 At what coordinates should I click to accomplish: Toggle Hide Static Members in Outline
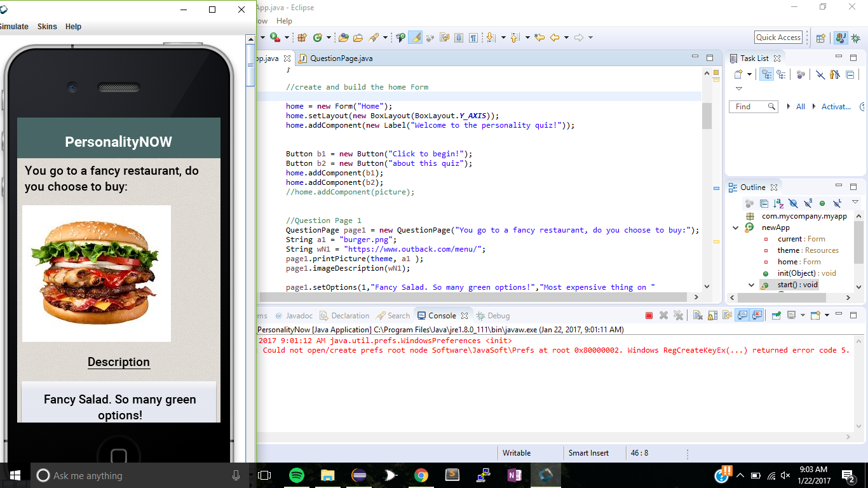tap(808, 204)
